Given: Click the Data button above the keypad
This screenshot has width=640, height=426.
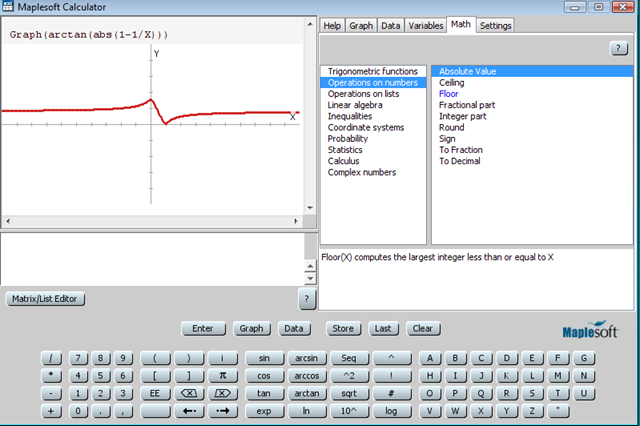Looking at the screenshot, I should pos(294,328).
